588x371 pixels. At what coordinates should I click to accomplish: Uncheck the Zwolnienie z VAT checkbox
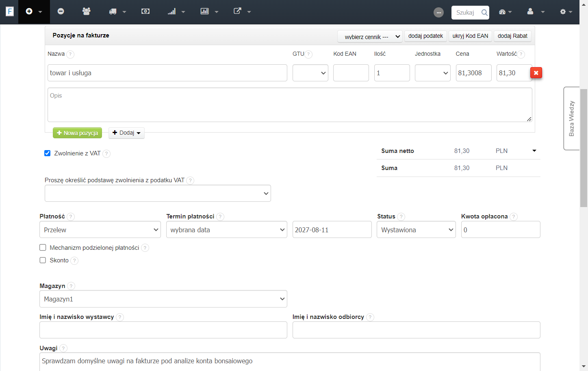pos(48,153)
